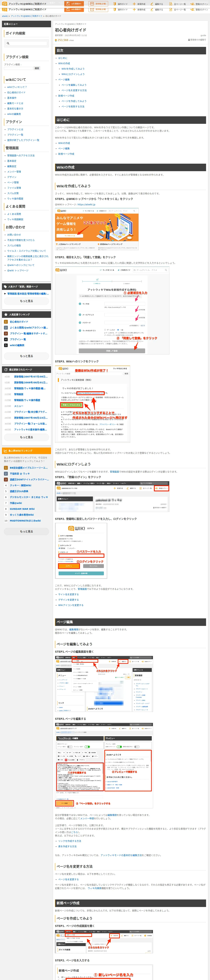
Task: Open サイト名を変更する link in body
Action: (x=69, y=594)
